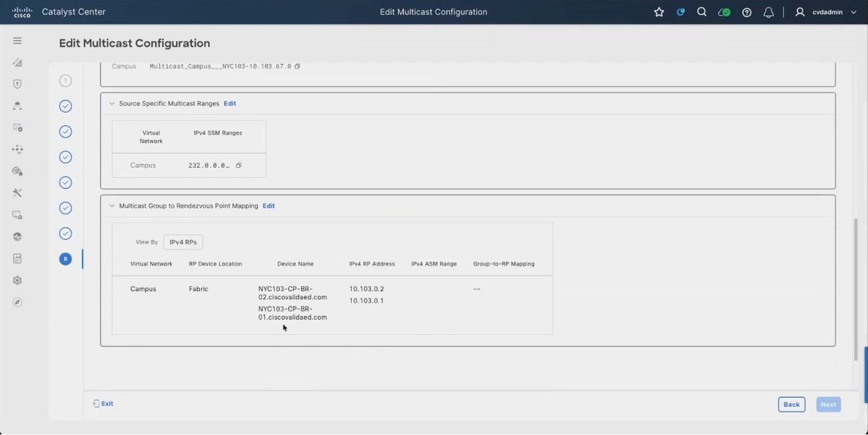
Task: Open the Tools wrench icon in sidebar
Action: [17, 193]
